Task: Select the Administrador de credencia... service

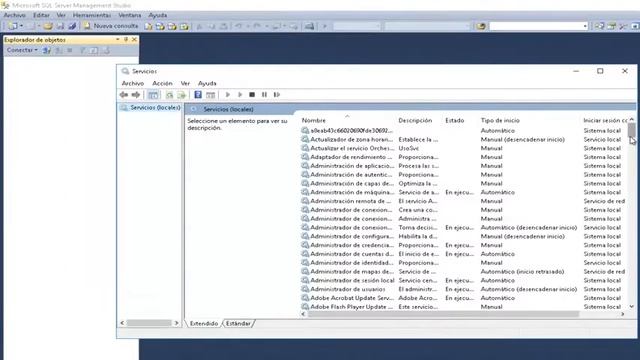Action: 464,245
